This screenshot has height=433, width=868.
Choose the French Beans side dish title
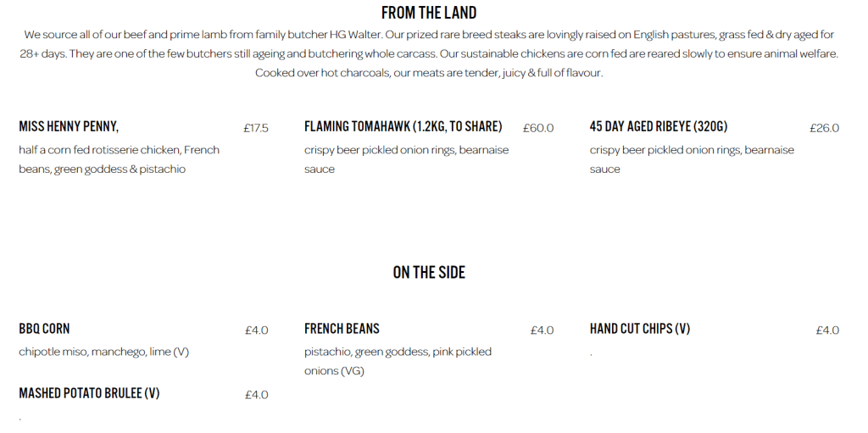(342, 329)
